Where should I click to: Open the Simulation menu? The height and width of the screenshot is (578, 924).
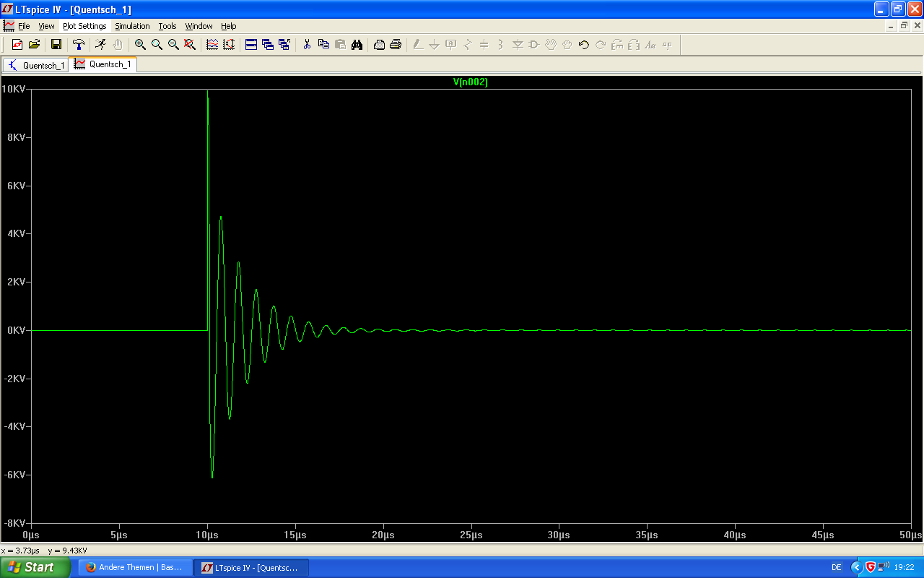pos(132,26)
